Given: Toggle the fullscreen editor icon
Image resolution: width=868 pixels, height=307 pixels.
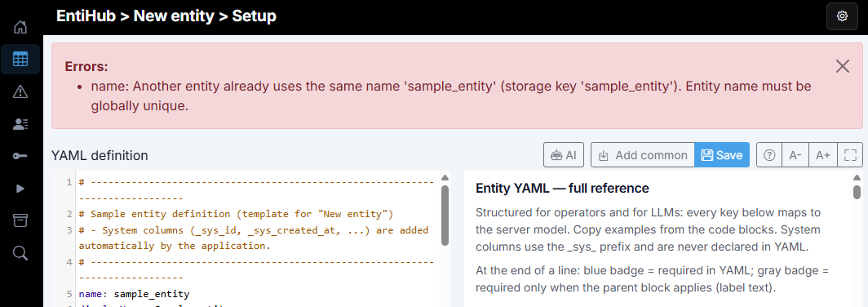Looking at the screenshot, I should tap(850, 155).
